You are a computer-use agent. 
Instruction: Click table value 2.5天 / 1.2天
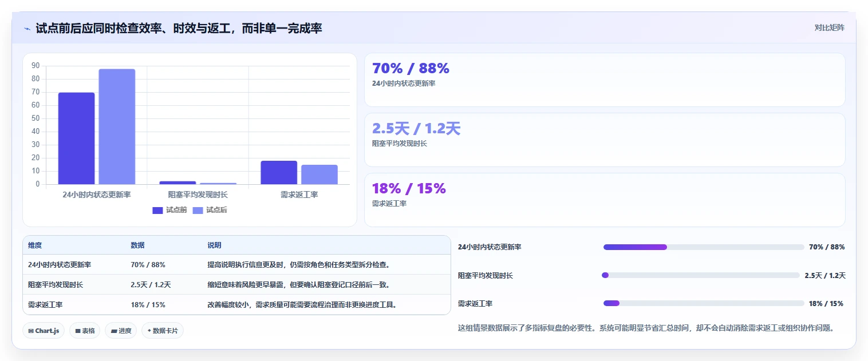(151, 285)
